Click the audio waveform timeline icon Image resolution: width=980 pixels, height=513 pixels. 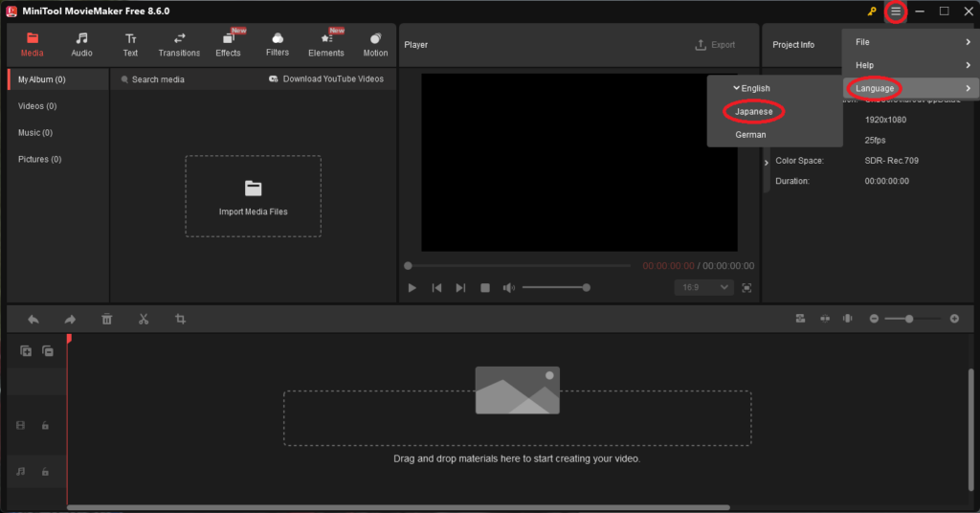pyautogui.click(x=848, y=319)
